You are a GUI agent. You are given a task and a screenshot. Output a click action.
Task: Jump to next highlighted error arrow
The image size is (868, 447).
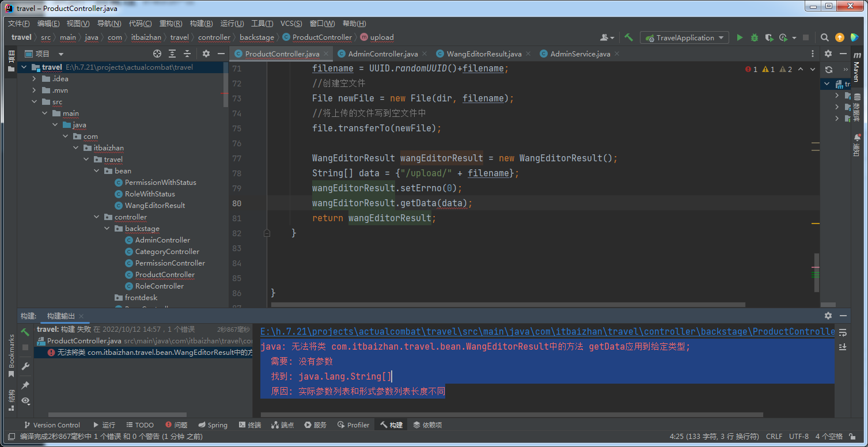point(813,69)
